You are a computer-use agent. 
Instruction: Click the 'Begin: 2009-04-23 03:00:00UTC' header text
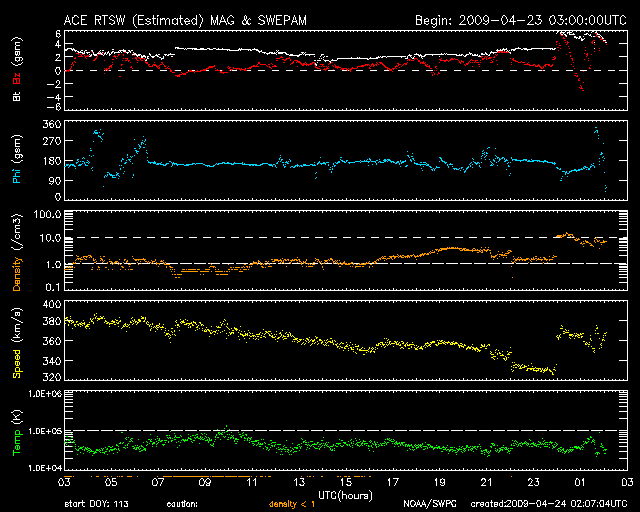[521, 20]
